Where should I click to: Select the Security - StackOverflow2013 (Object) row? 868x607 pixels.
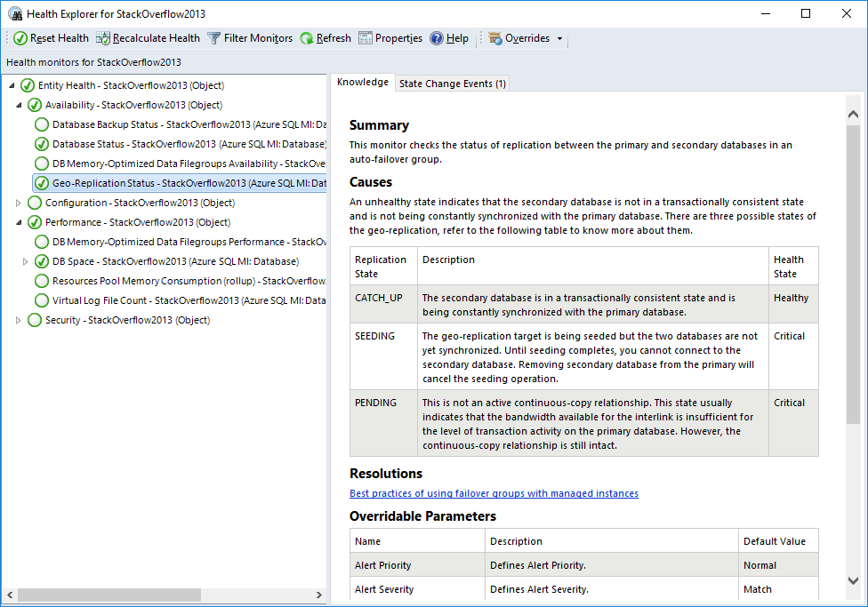pyautogui.click(x=119, y=320)
